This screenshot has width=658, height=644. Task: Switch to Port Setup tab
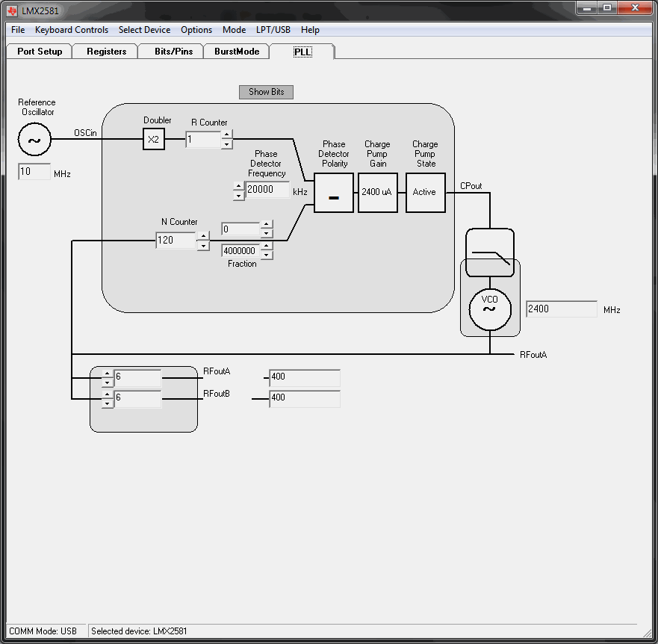click(x=40, y=52)
